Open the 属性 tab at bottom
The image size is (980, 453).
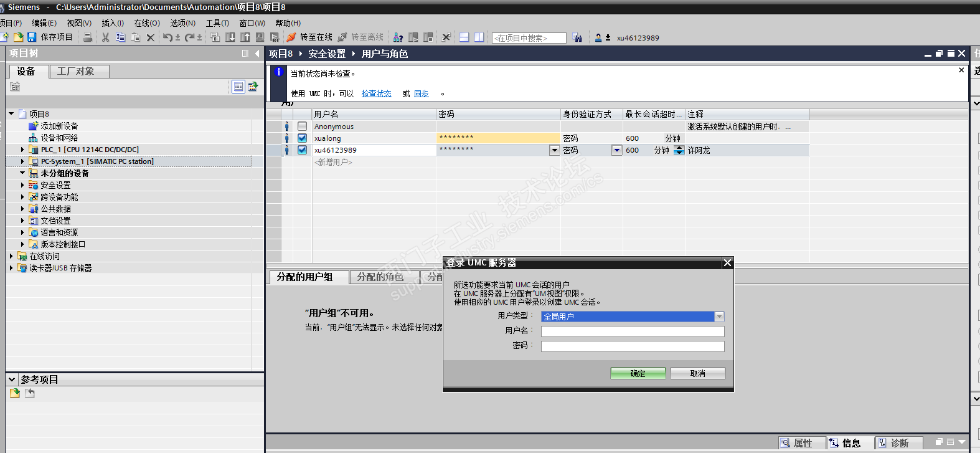point(802,443)
